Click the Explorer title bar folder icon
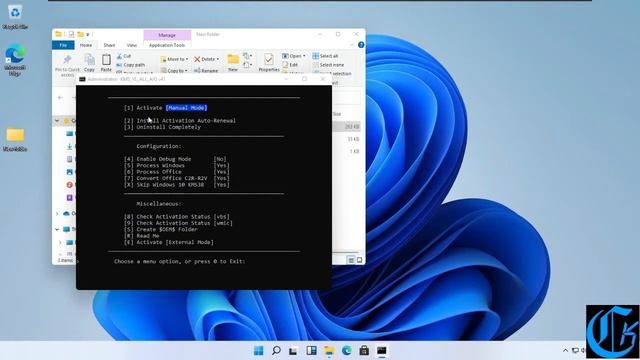The height and width of the screenshot is (360, 640). click(58, 34)
